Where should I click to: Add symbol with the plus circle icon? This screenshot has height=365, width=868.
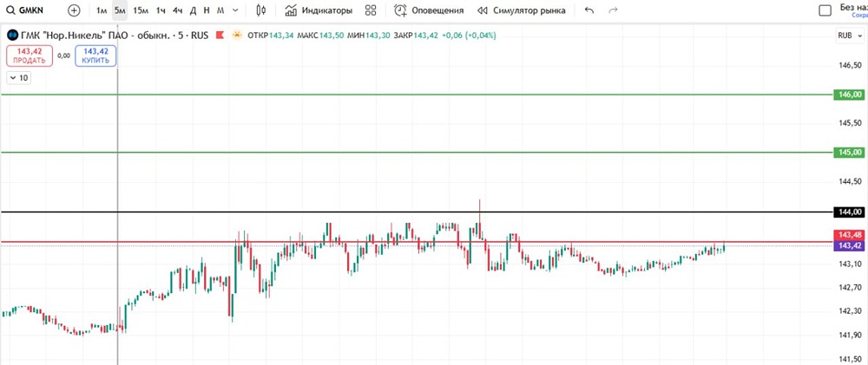click(74, 10)
